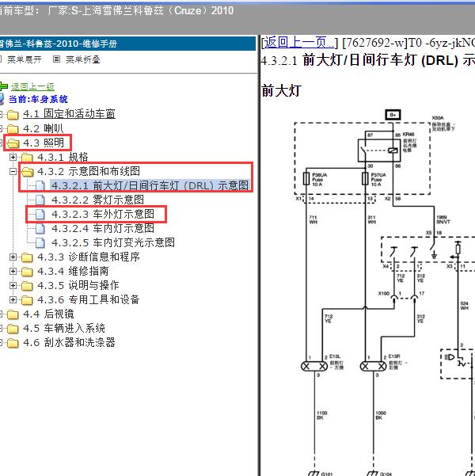The width and height of the screenshot is (475, 476).
Task: Open 4.3.2.5 车内灯变光示意图 page
Action: 113,242
